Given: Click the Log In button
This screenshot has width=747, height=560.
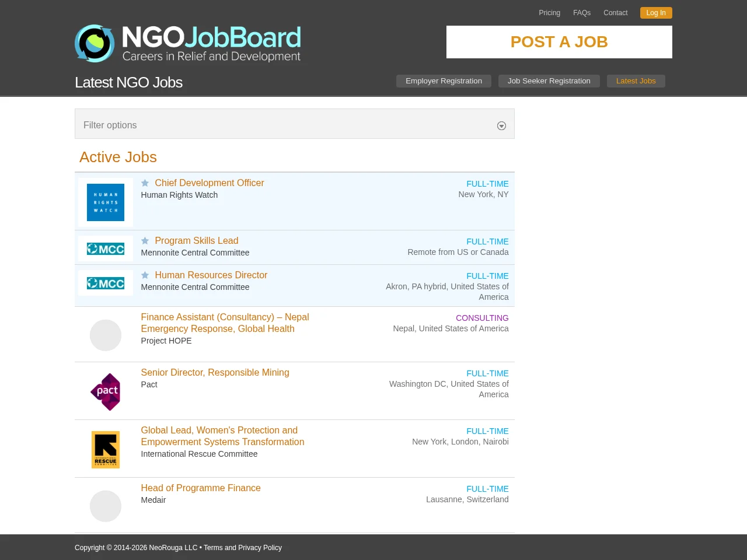Looking at the screenshot, I should [x=656, y=13].
